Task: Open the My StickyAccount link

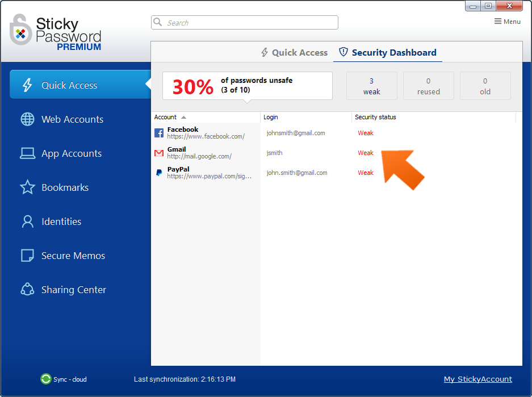Action: 477,379
